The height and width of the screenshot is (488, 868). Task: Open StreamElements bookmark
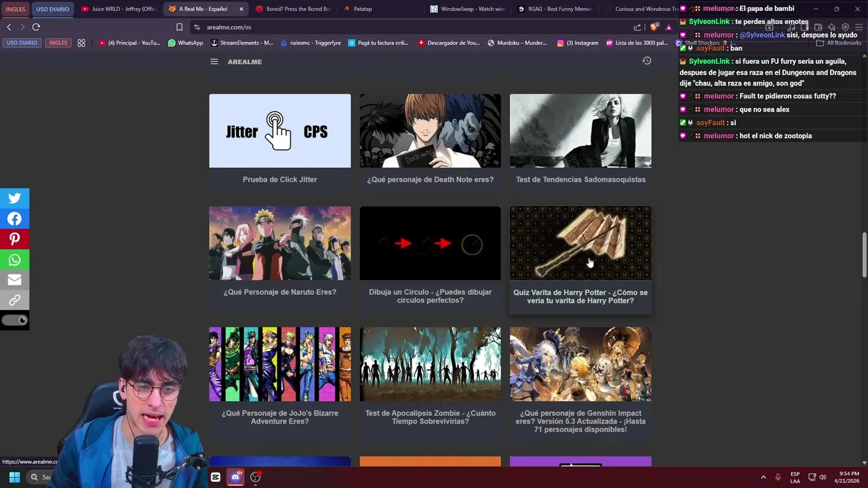242,43
